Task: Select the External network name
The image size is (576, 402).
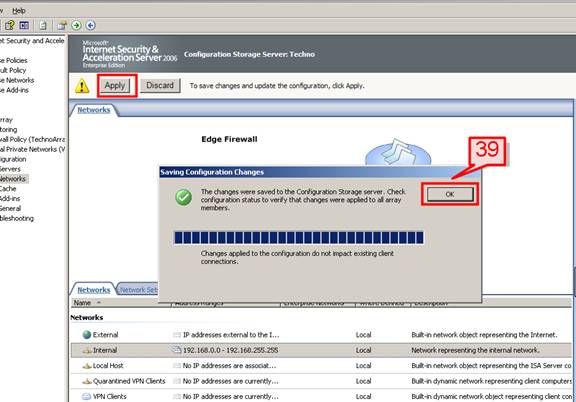Action: coord(105,335)
